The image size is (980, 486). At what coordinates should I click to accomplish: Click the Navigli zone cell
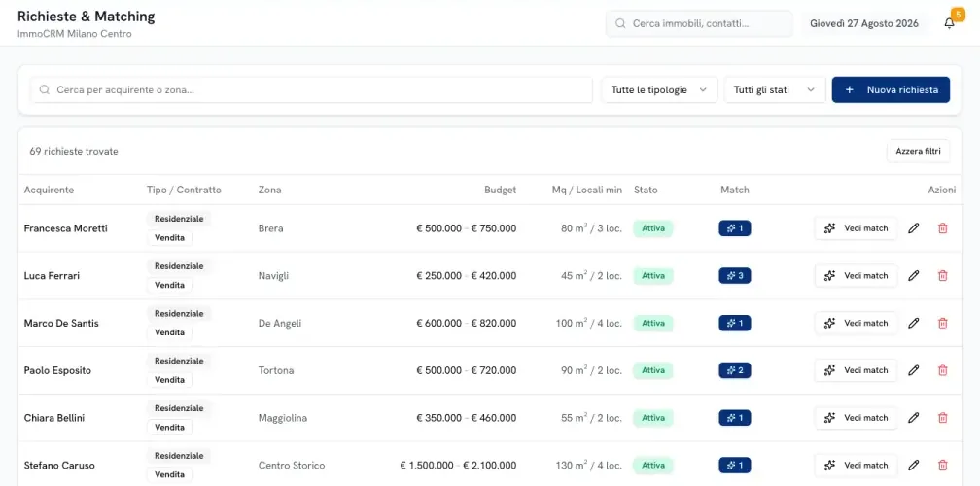274,275
